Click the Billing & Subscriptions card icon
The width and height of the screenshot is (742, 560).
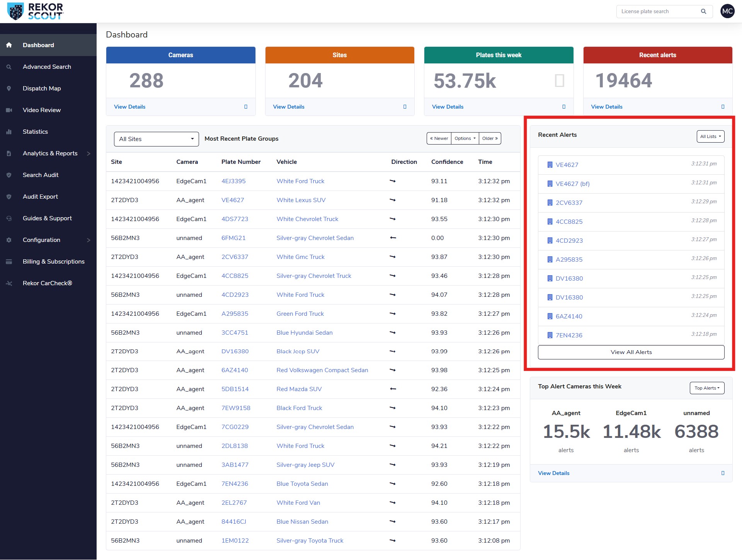(9, 262)
